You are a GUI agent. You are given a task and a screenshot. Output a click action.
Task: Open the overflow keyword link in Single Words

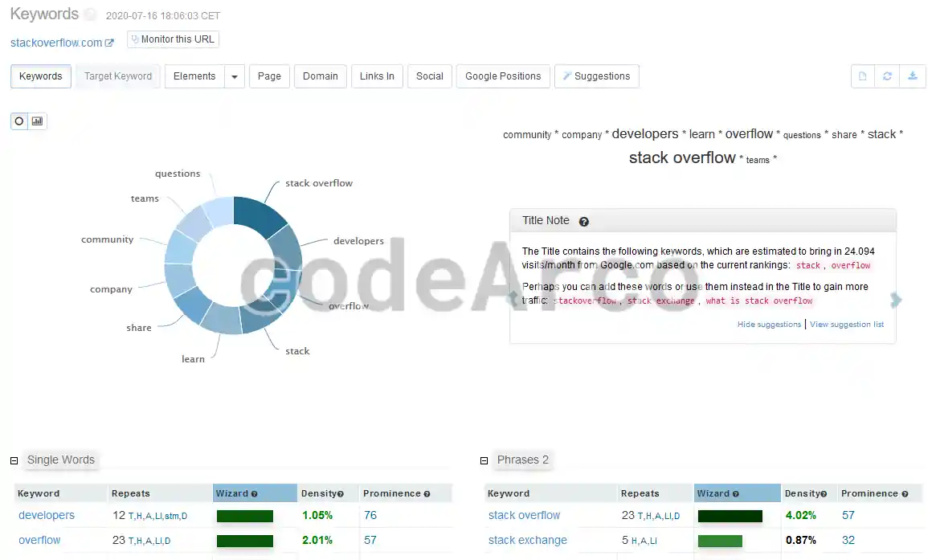pos(39,540)
